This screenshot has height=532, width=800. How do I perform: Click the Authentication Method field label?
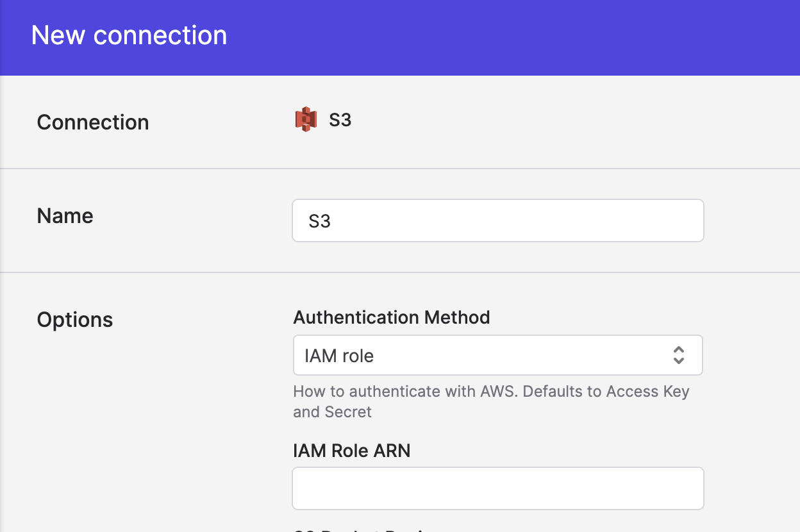coord(392,317)
